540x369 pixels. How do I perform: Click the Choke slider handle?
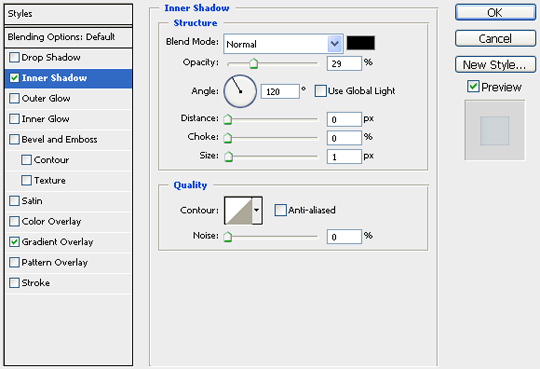point(228,138)
